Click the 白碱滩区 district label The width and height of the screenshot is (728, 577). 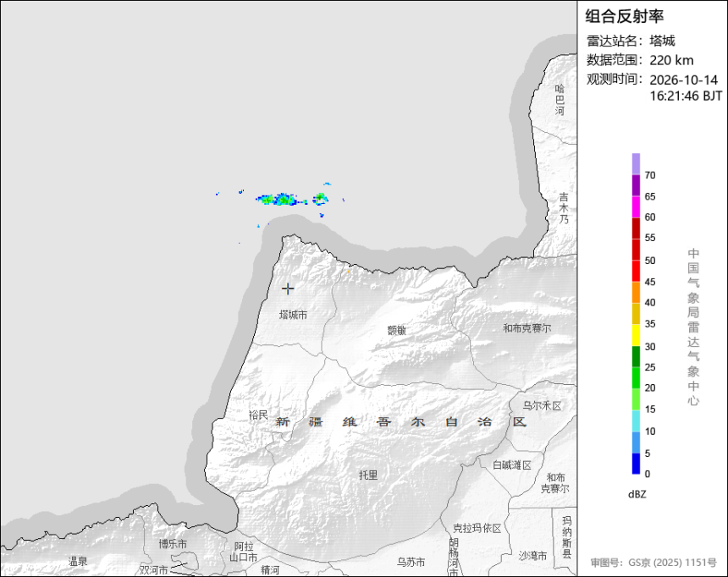[512, 465]
